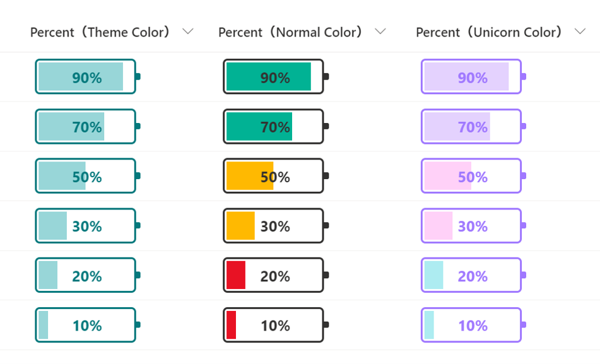Select the Percent (Theme Color) column header
The width and height of the screenshot is (600, 364).
(x=100, y=32)
